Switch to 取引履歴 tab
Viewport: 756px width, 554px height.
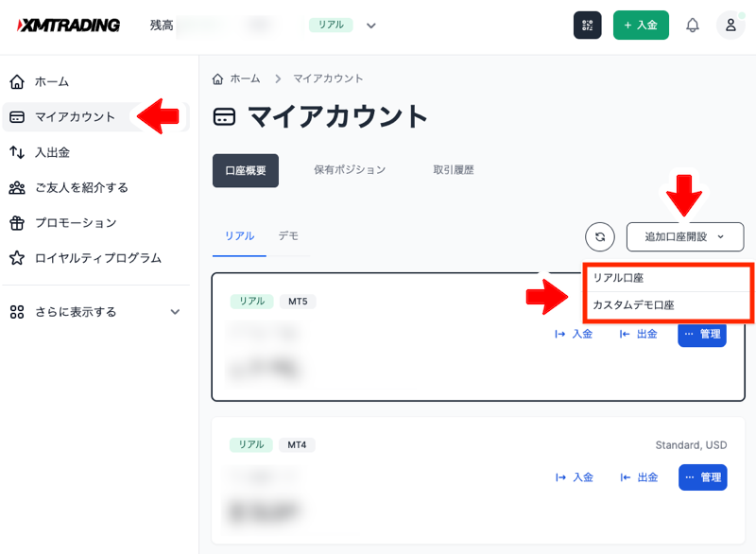[x=454, y=170]
